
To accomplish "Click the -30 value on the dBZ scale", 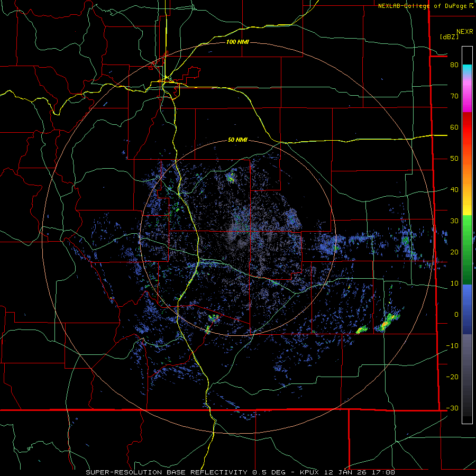I will point(452,408).
